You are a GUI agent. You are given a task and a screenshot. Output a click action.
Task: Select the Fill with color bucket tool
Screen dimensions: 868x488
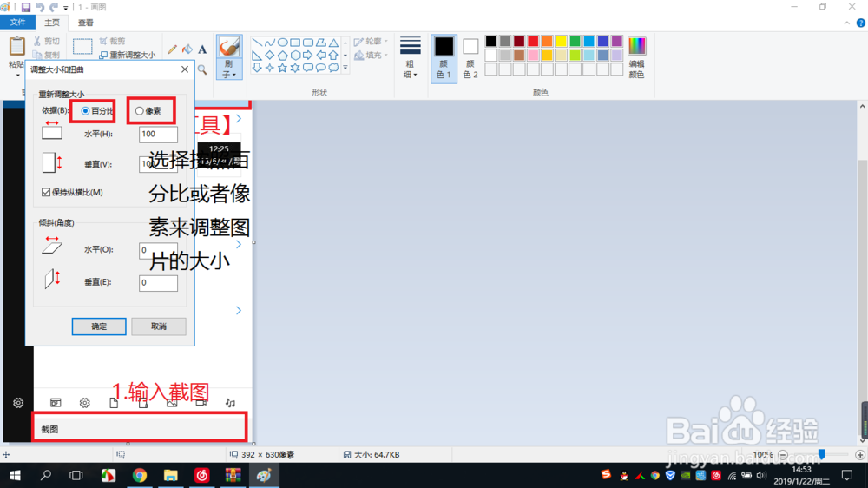187,49
